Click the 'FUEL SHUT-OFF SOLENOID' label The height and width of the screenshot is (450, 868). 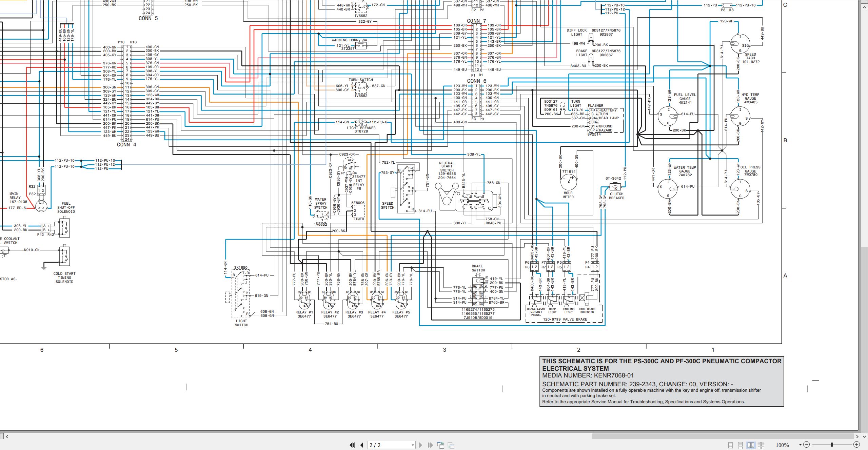66,208
